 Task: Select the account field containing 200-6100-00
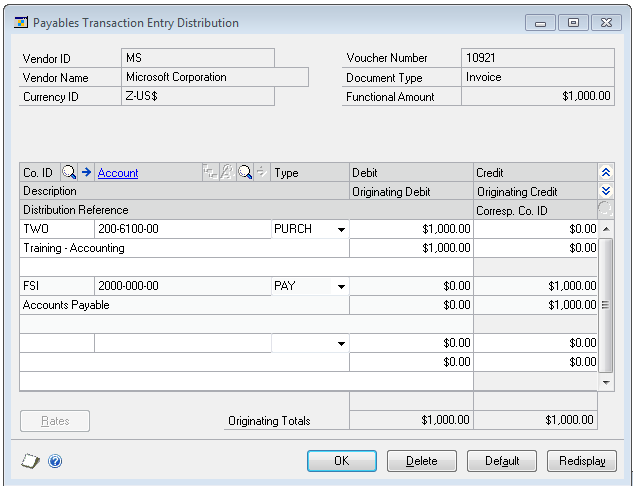[182, 230]
